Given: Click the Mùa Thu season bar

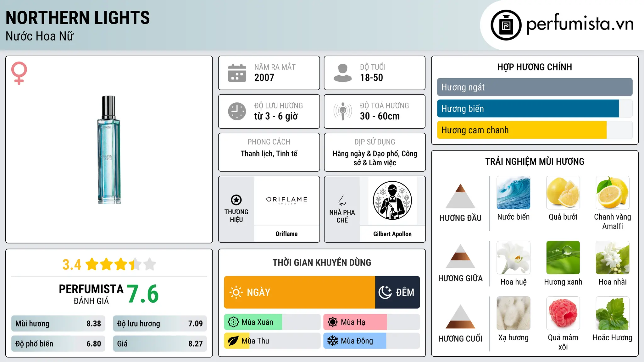Looking at the screenshot, I should pyautogui.click(x=272, y=341).
